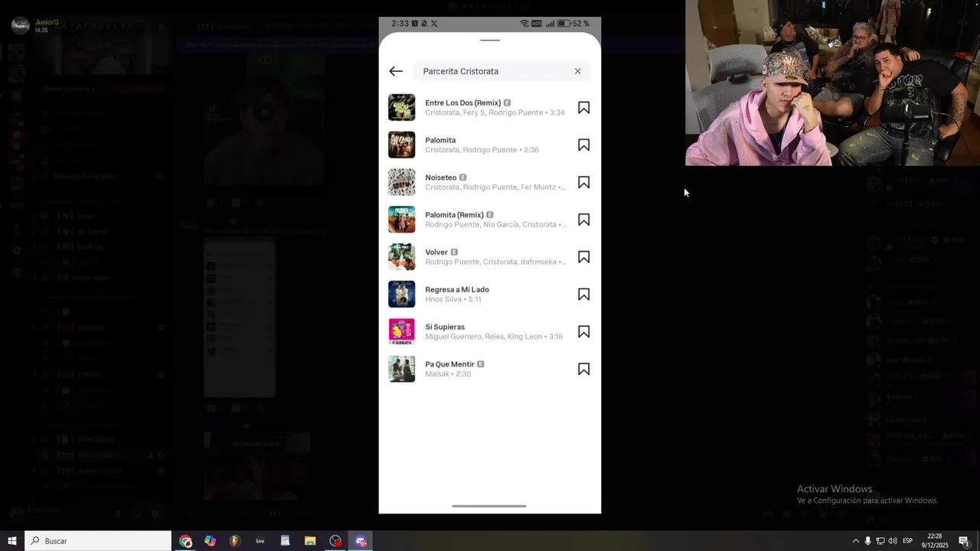
Task: Select 'Palomita (Remix)' track title
Action: point(454,215)
